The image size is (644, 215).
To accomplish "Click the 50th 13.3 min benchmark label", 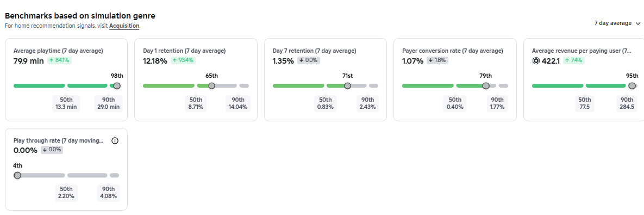I will 66,103.
